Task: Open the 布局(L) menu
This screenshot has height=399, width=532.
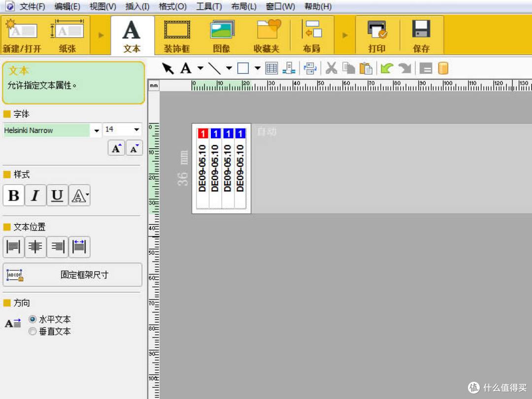Action: coord(244,6)
